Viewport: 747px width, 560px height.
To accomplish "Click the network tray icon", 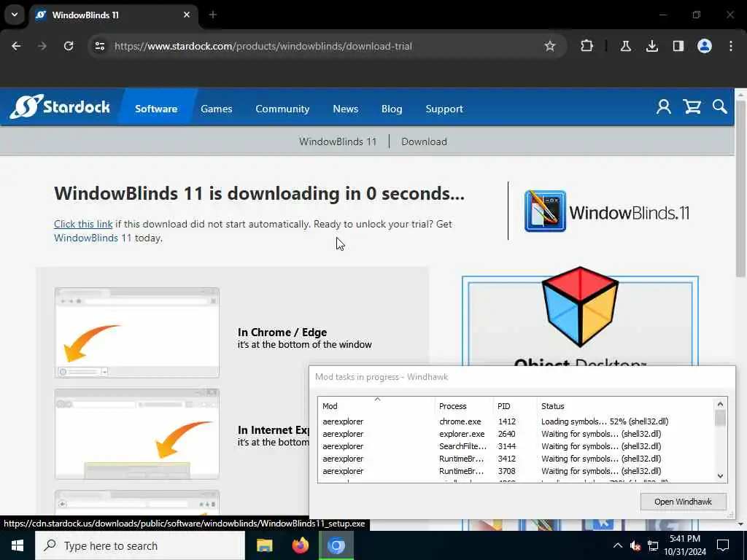I will click(x=653, y=545).
